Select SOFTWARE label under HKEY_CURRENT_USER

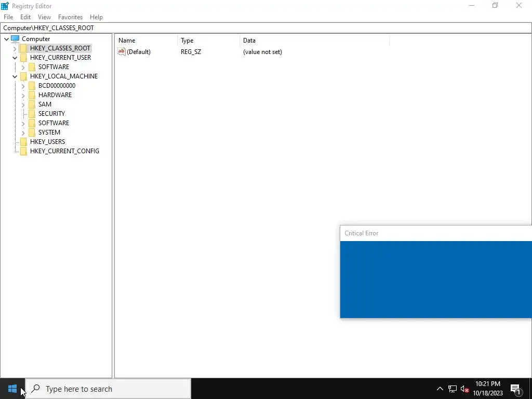pyautogui.click(x=54, y=67)
